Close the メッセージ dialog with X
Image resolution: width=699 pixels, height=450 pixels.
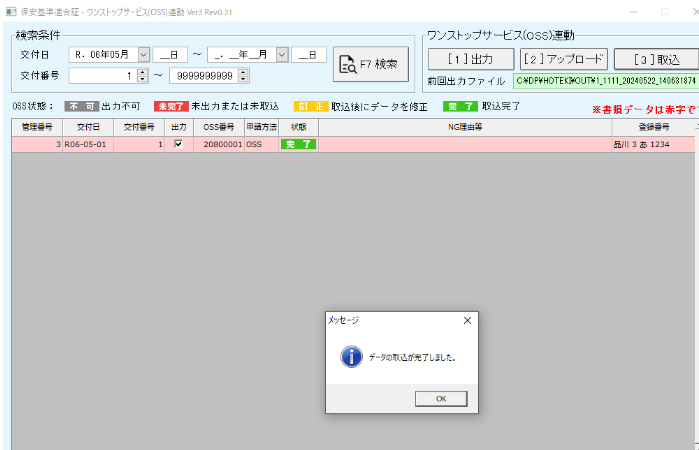tap(466, 321)
